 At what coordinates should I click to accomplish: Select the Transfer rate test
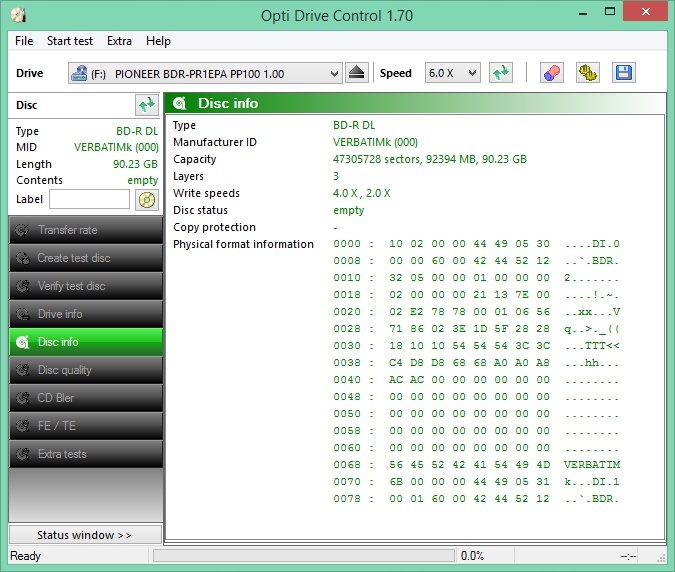pyautogui.click(x=85, y=230)
